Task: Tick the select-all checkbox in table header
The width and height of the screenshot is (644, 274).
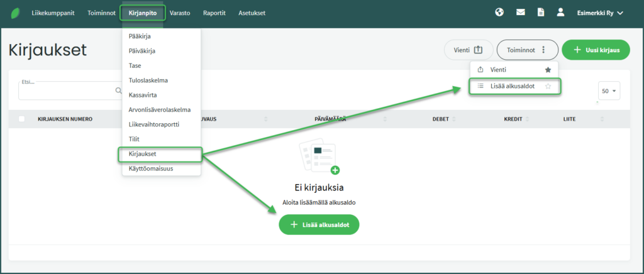Action: pos(22,119)
